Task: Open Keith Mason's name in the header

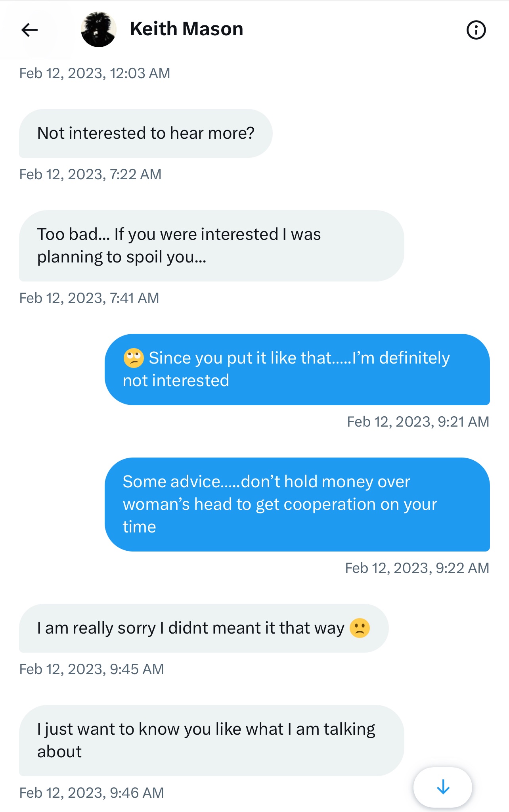Action: (x=186, y=29)
